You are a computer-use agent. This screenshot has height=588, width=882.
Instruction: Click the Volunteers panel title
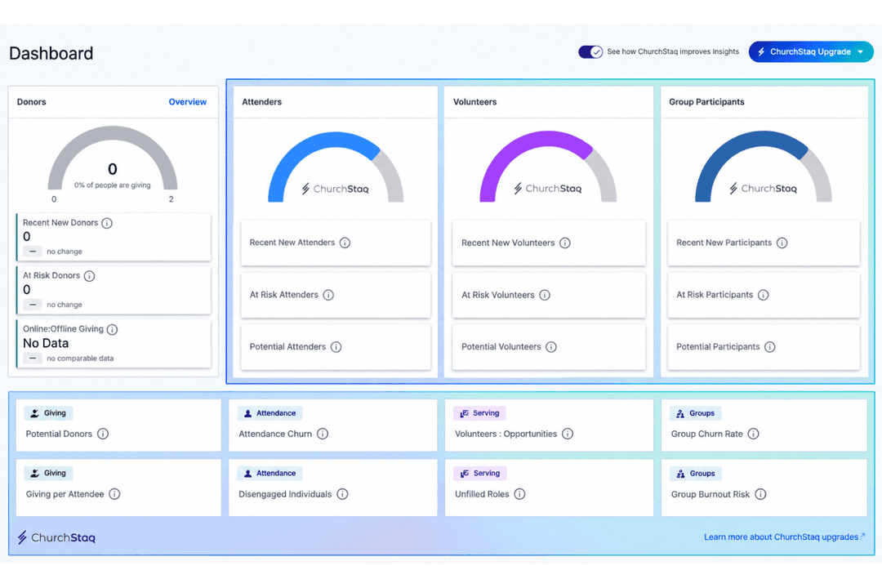point(474,102)
